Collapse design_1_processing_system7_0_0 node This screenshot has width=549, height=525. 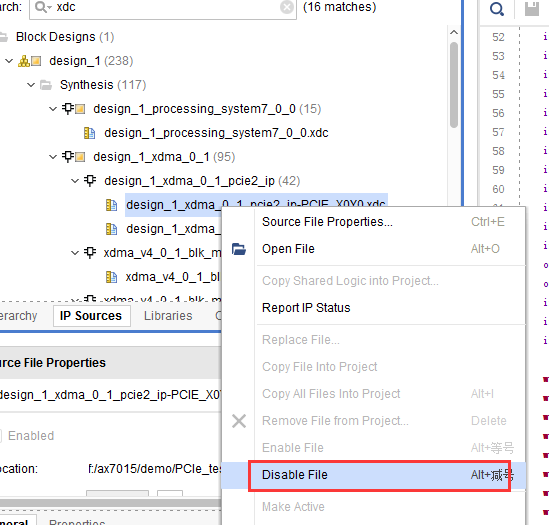pos(53,109)
